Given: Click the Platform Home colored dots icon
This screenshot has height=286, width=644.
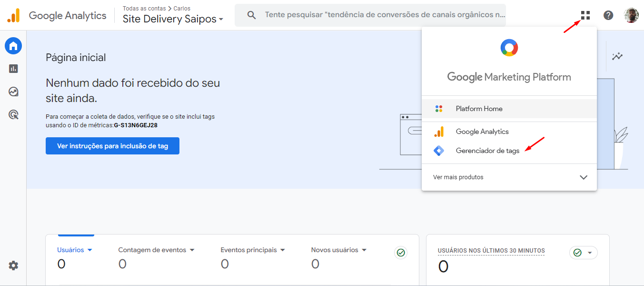Looking at the screenshot, I should click(x=439, y=109).
